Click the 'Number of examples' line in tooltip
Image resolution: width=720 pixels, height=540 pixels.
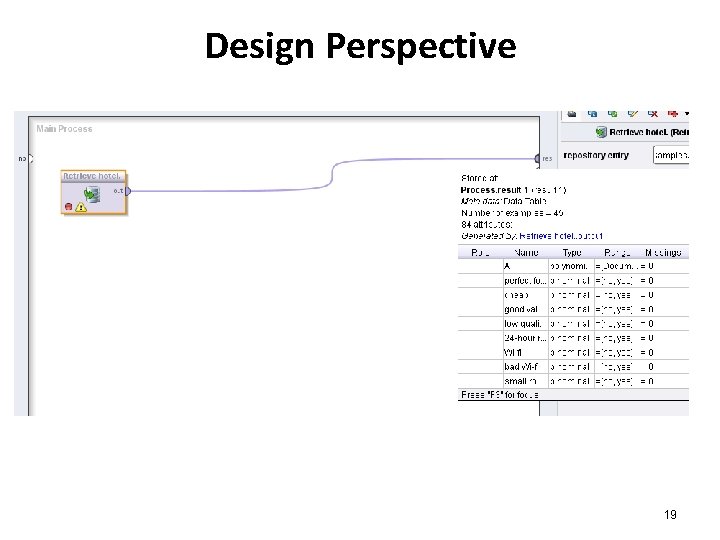512,213
